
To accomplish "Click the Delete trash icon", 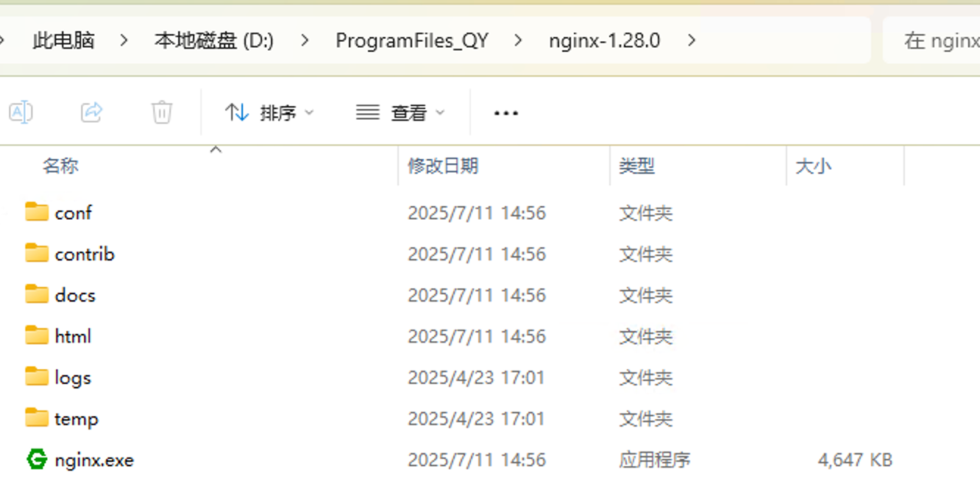I will [x=162, y=113].
